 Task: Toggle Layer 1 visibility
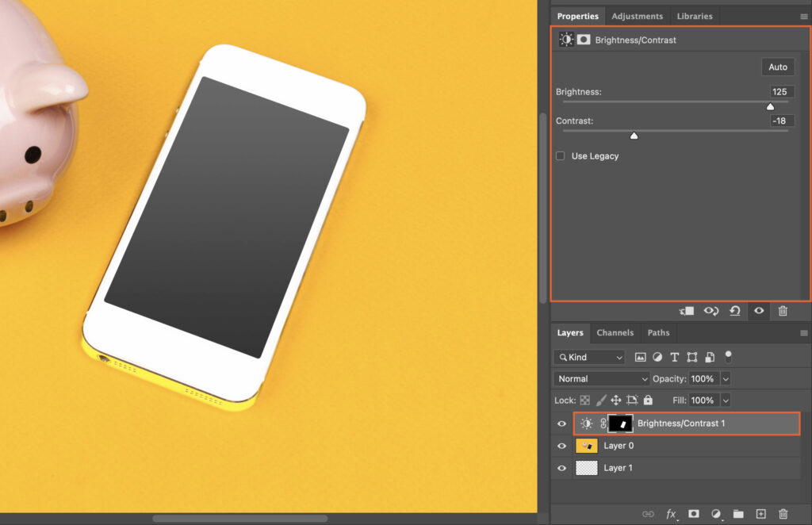pos(561,468)
